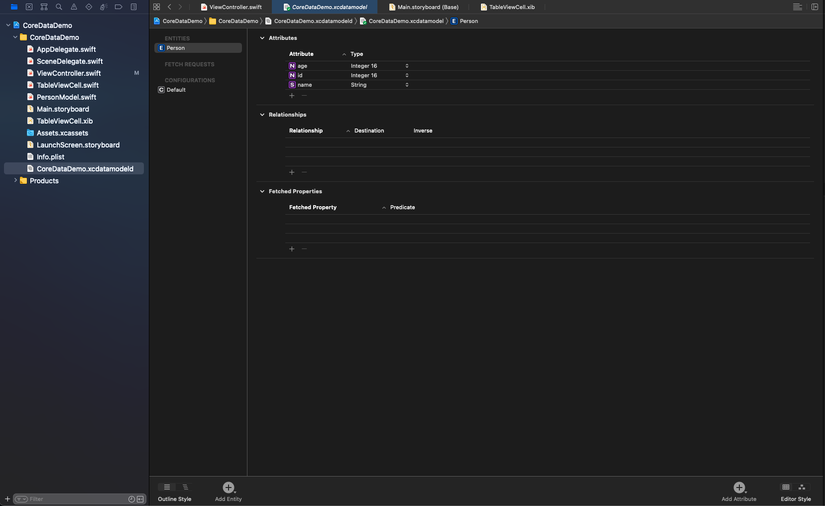Open the Source Control navigator
The image size is (825, 506).
click(x=29, y=7)
